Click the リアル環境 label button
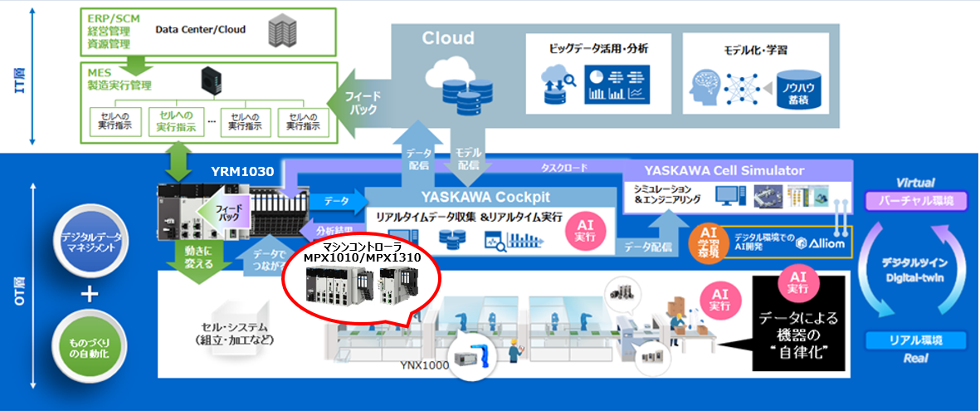Image resolution: width=980 pixels, height=411 pixels. (916, 340)
